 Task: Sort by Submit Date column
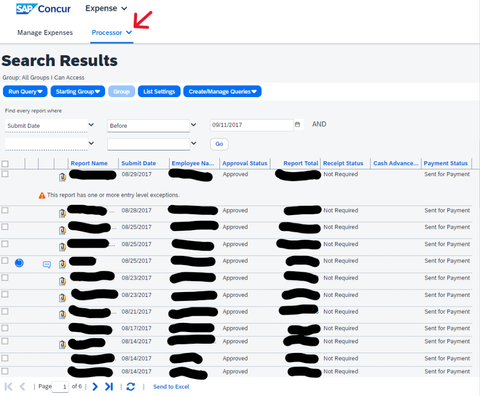[139, 163]
